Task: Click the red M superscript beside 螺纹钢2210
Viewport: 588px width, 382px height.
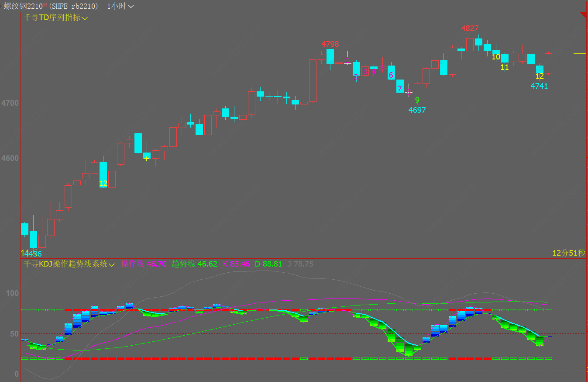Action: (x=45, y=4)
